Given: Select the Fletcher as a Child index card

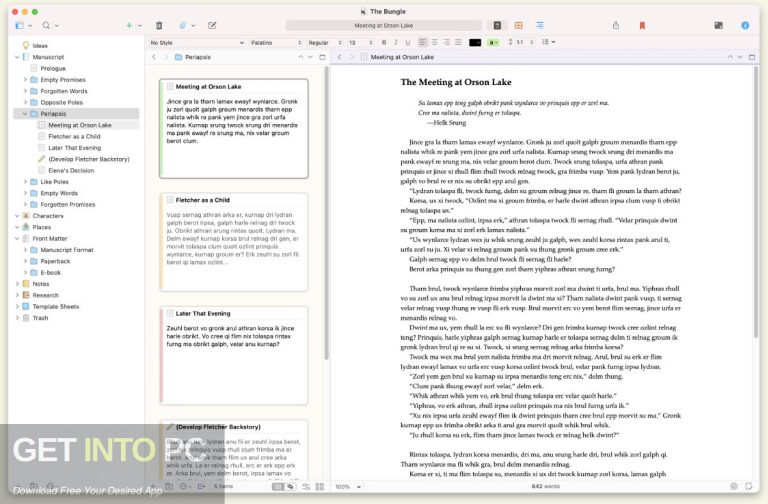Looking at the screenshot, I should tap(234, 242).
